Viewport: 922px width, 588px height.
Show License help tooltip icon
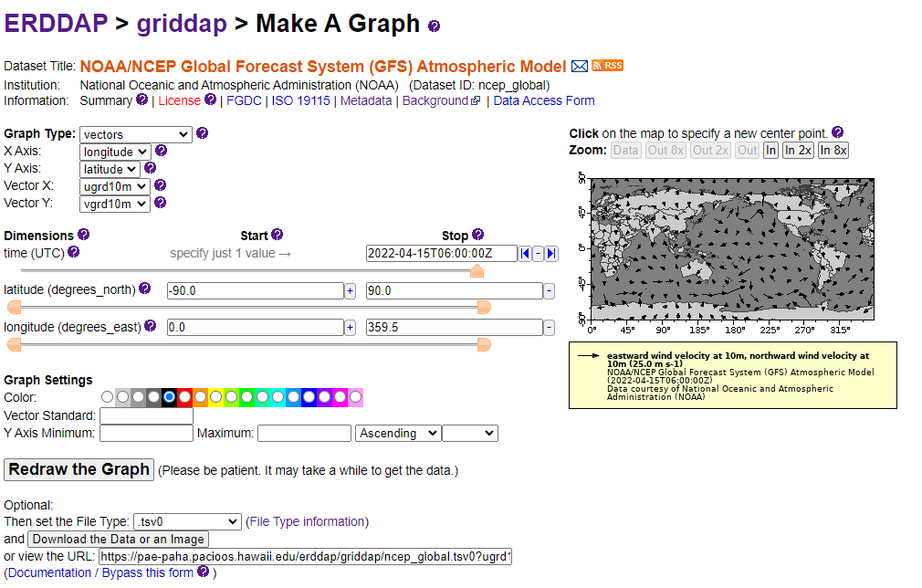pyautogui.click(x=211, y=100)
